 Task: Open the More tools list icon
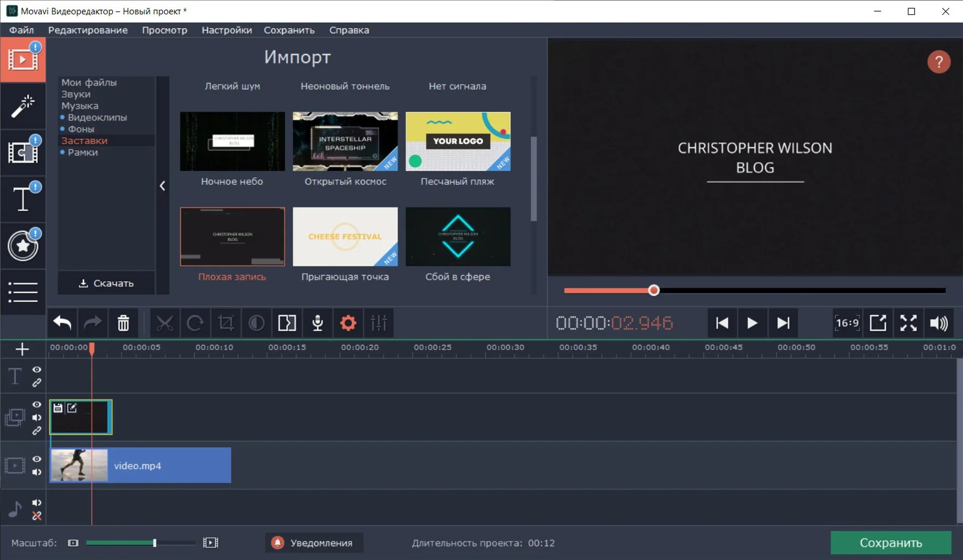[x=23, y=292]
